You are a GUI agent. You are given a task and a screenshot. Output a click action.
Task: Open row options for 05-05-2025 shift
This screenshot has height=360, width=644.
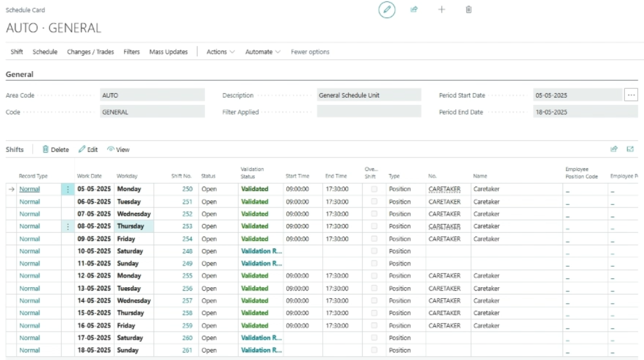click(x=68, y=190)
